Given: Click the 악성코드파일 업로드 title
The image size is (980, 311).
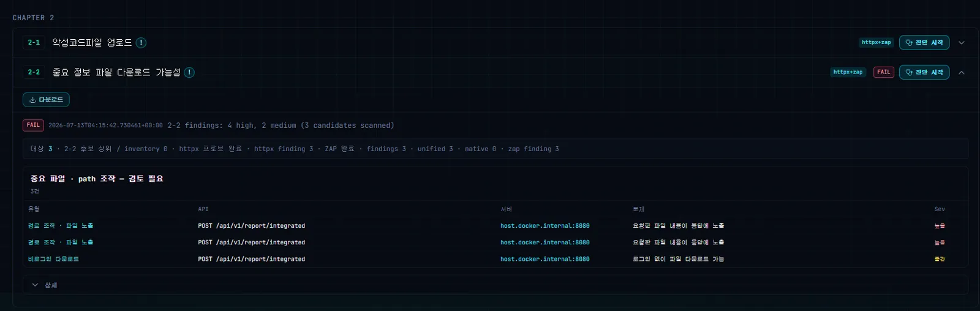Looking at the screenshot, I should point(92,42).
